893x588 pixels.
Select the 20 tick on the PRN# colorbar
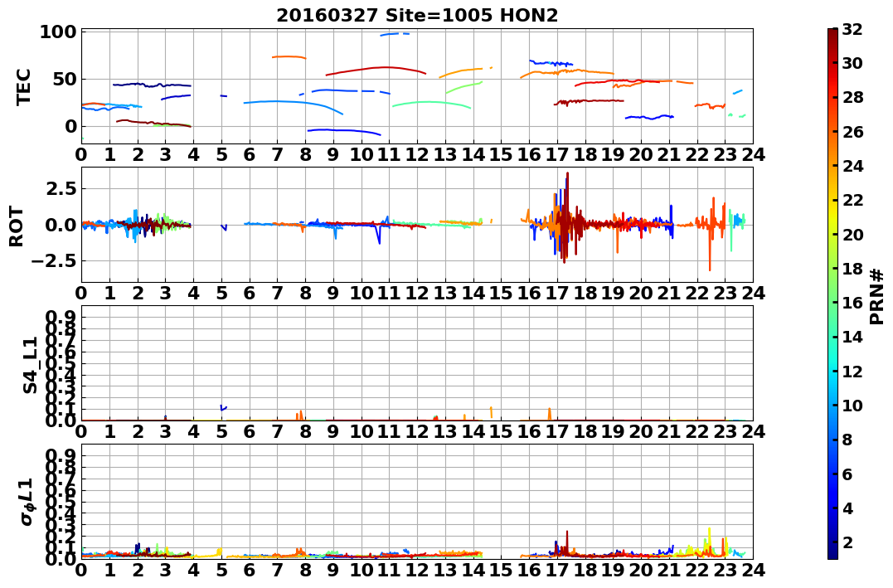[x=852, y=234]
